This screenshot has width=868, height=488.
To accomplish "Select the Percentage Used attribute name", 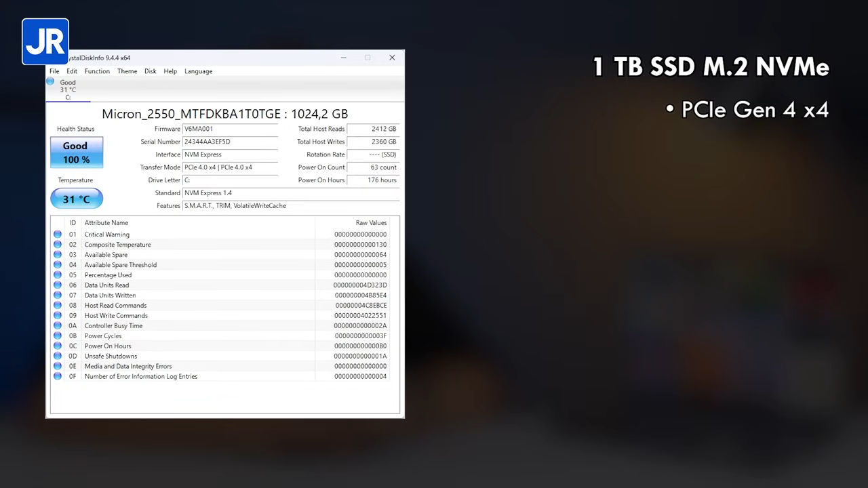I will (108, 275).
